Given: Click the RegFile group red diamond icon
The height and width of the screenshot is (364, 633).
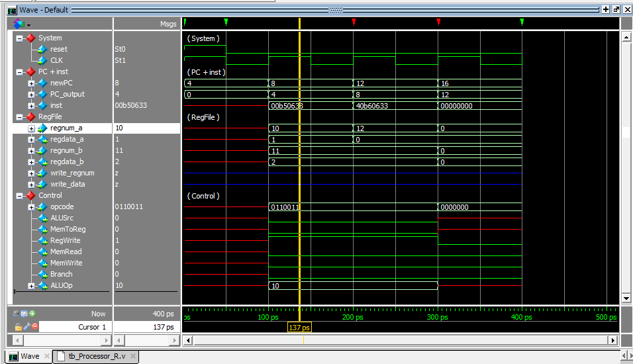Looking at the screenshot, I should tap(30, 116).
